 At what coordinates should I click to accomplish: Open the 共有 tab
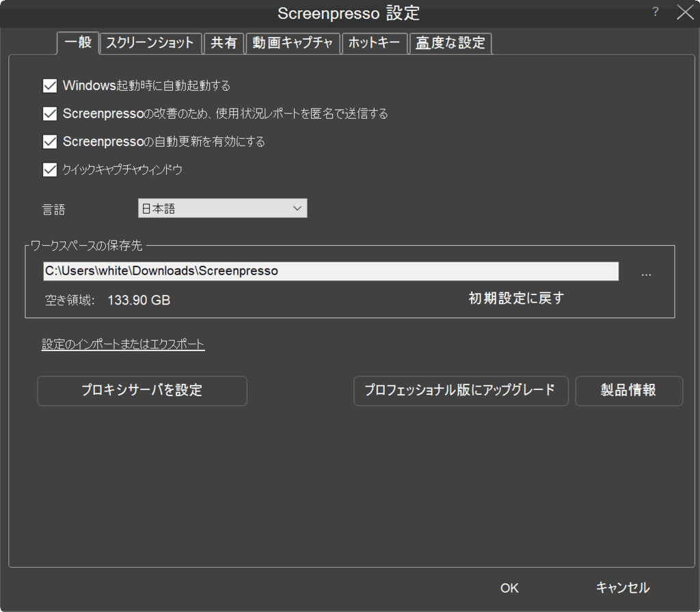click(224, 43)
